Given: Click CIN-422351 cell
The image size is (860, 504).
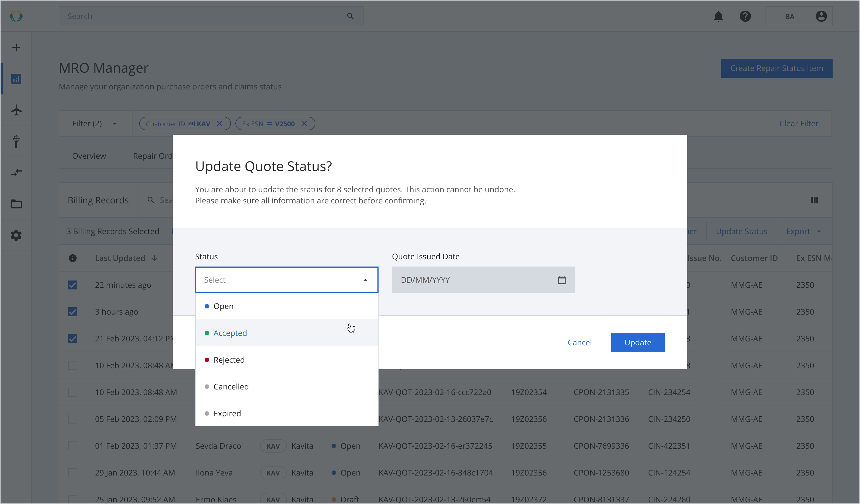Looking at the screenshot, I should (669, 446).
